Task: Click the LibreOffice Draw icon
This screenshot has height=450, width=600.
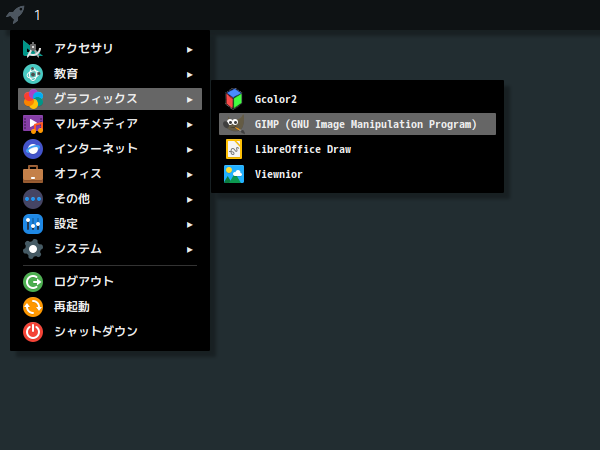Action: pos(234,149)
